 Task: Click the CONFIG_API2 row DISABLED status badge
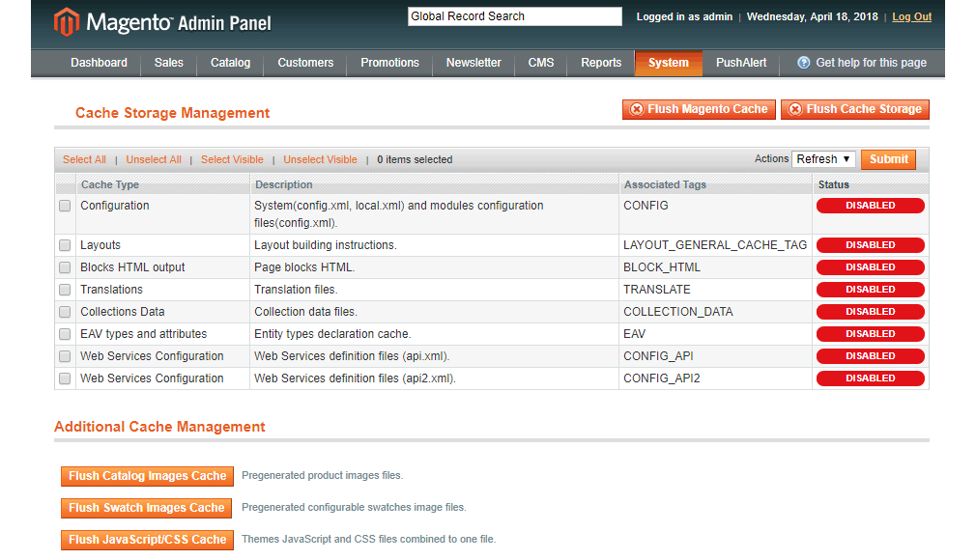click(x=870, y=378)
